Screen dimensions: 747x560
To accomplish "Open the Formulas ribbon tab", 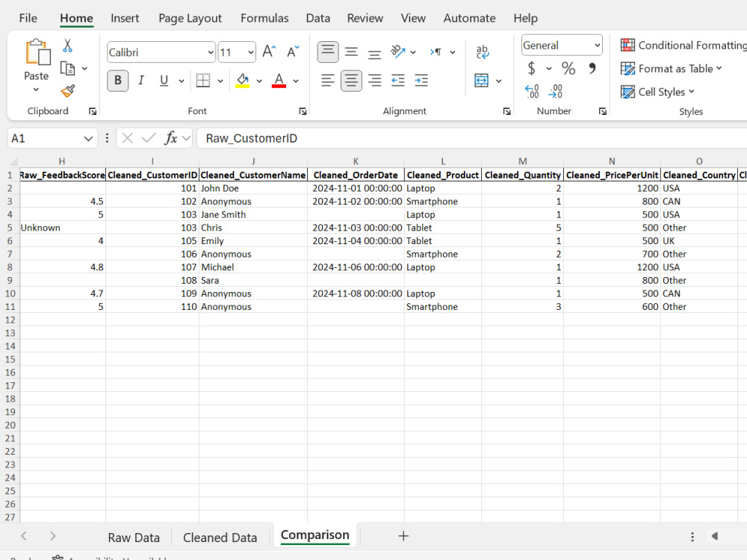I will coord(264,18).
